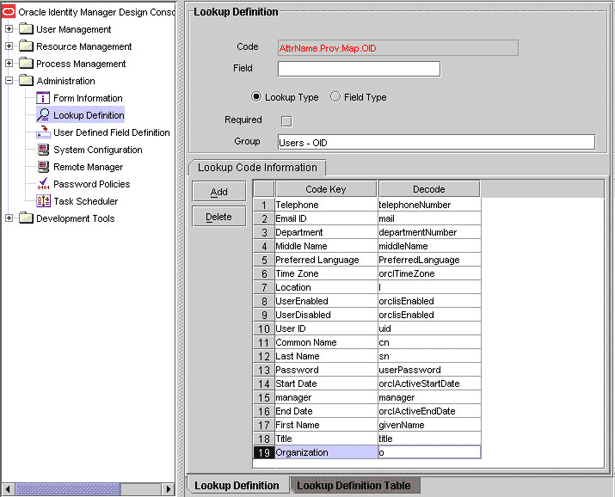
Task: Click the Code field AttrName.Prov.Map.OID
Action: tap(398, 48)
